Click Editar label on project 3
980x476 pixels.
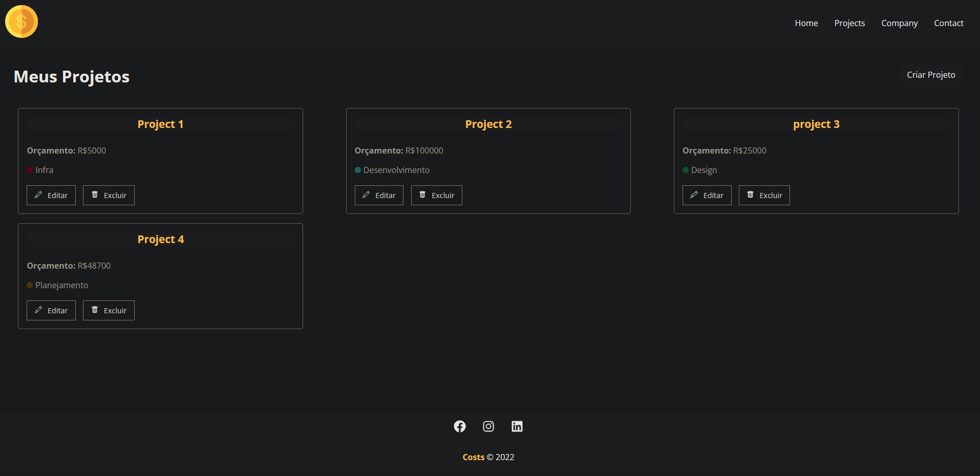(713, 196)
